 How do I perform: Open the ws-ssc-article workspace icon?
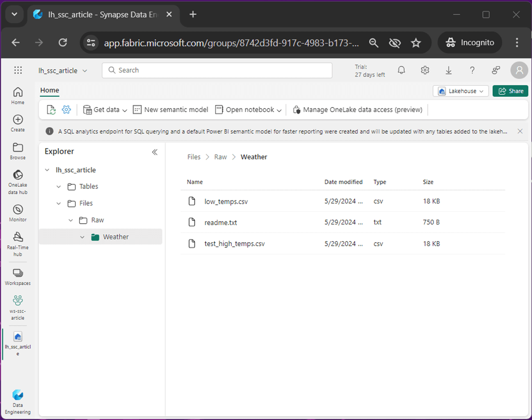(18, 301)
